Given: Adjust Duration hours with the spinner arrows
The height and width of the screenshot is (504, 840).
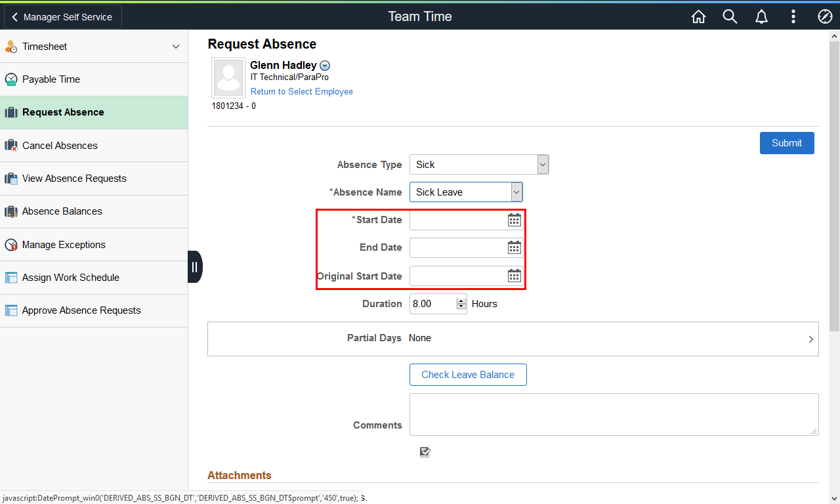Looking at the screenshot, I should [461, 304].
